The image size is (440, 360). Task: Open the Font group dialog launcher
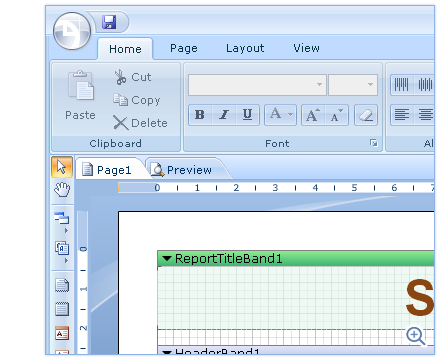coord(374,143)
